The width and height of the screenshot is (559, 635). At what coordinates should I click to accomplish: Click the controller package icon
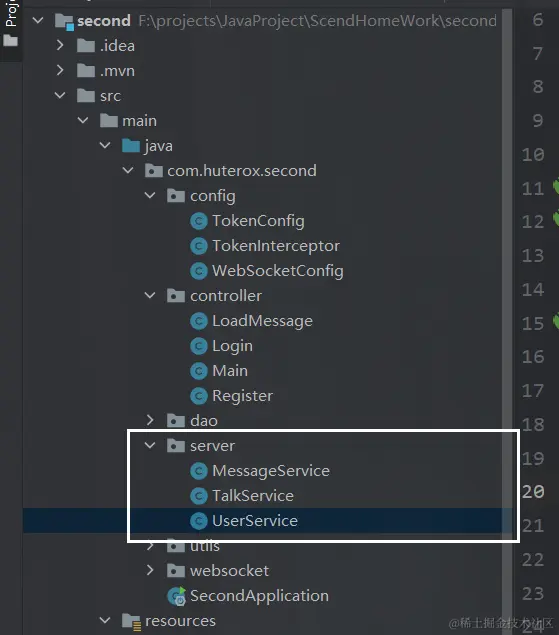tap(176, 296)
